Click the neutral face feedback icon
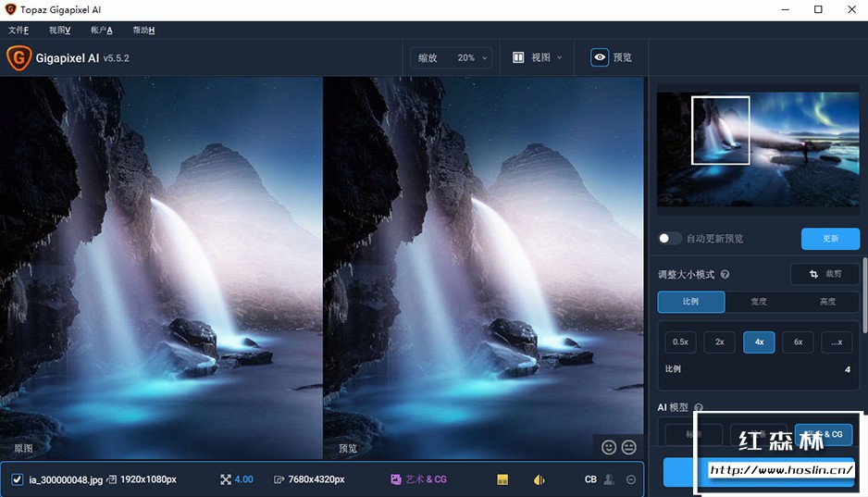 (x=629, y=447)
